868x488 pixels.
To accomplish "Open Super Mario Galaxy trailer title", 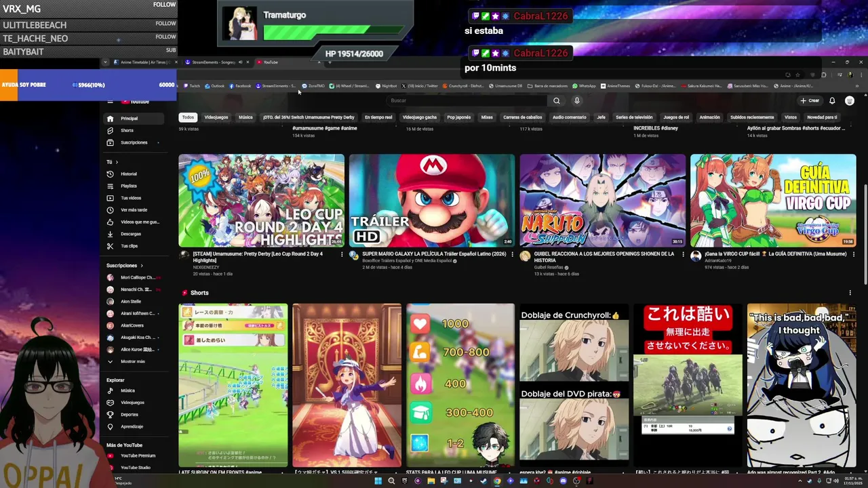I will [434, 254].
